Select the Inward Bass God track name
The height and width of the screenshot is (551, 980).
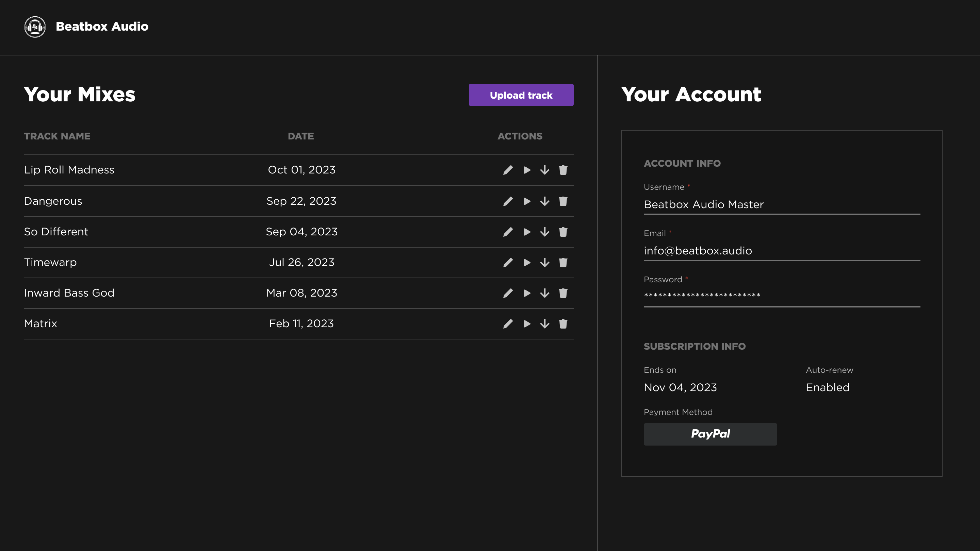(x=69, y=293)
